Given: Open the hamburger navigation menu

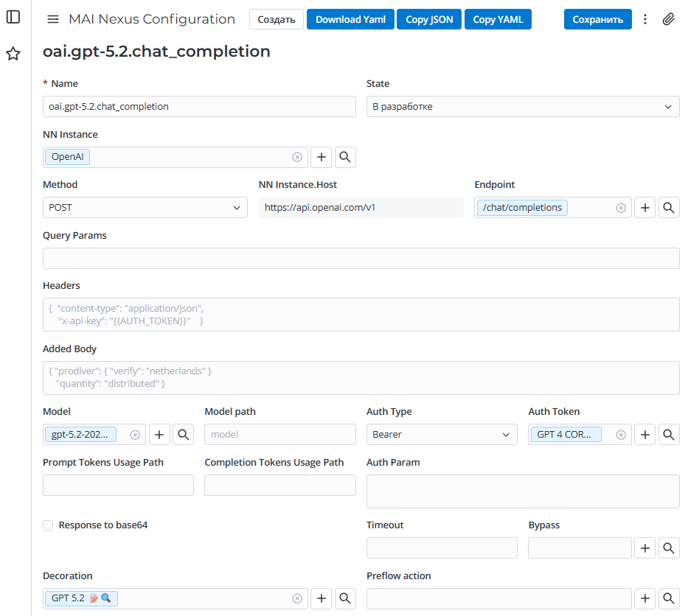Looking at the screenshot, I should 53,19.
